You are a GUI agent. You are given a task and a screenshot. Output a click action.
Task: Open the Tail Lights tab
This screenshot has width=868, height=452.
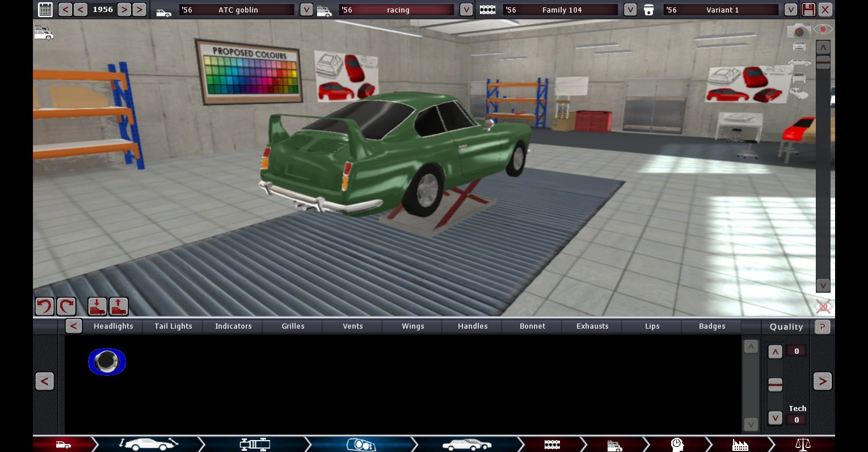pyautogui.click(x=173, y=326)
